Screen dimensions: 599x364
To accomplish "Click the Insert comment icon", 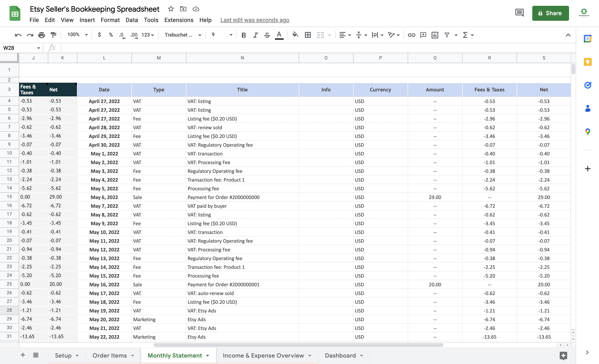I will point(423,35).
